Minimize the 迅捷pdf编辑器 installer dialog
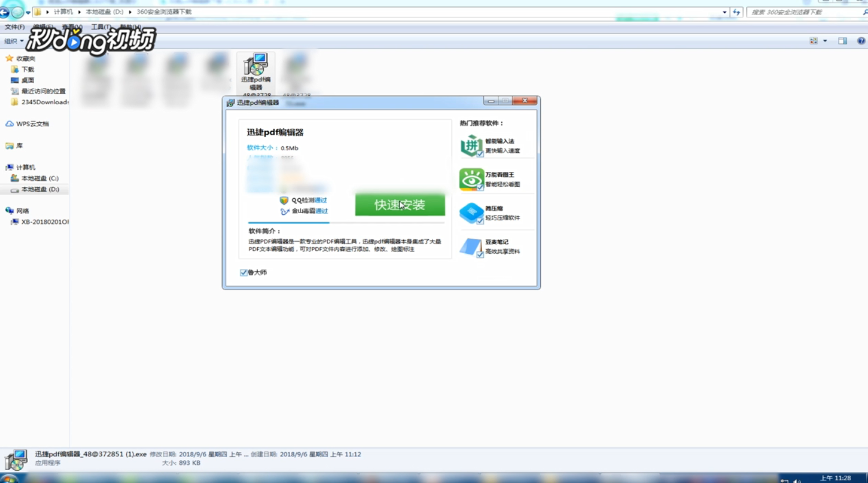Image resolution: width=868 pixels, height=483 pixels. [x=491, y=101]
